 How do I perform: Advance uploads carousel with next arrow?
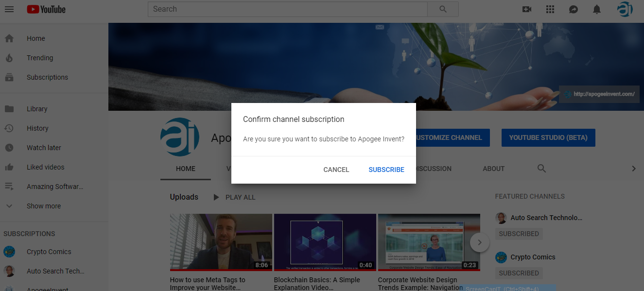(480, 242)
